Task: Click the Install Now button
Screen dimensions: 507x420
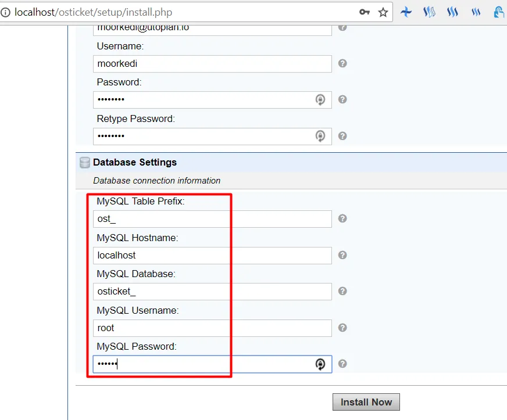Action: (366, 402)
